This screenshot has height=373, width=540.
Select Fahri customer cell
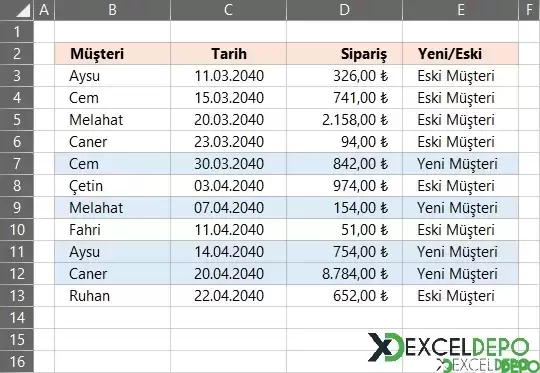tap(112, 230)
